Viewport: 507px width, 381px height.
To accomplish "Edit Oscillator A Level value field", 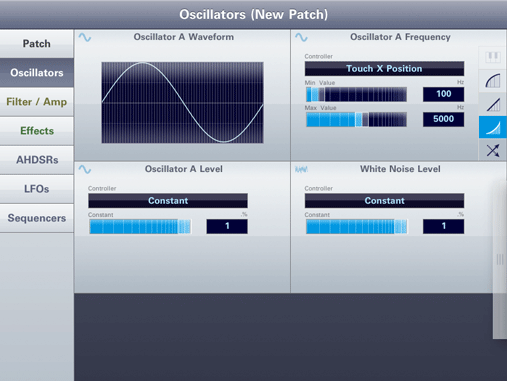I will [x=227, y=227].
